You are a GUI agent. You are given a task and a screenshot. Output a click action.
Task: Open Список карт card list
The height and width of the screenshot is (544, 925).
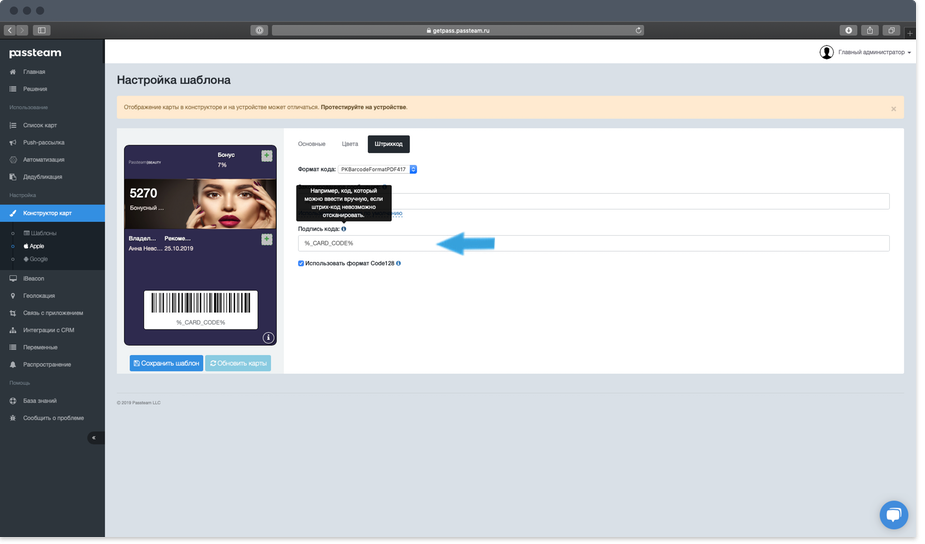pyautogui.click(x=40, y=126)
